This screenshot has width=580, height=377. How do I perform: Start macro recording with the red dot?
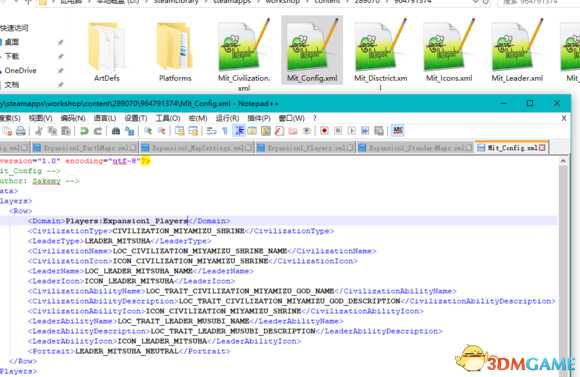pyautogui.click(x=324, y=131)
